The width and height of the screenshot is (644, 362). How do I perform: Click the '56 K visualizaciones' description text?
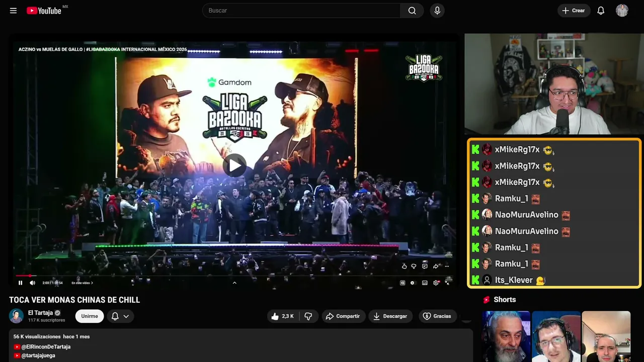tap(37, 336)
